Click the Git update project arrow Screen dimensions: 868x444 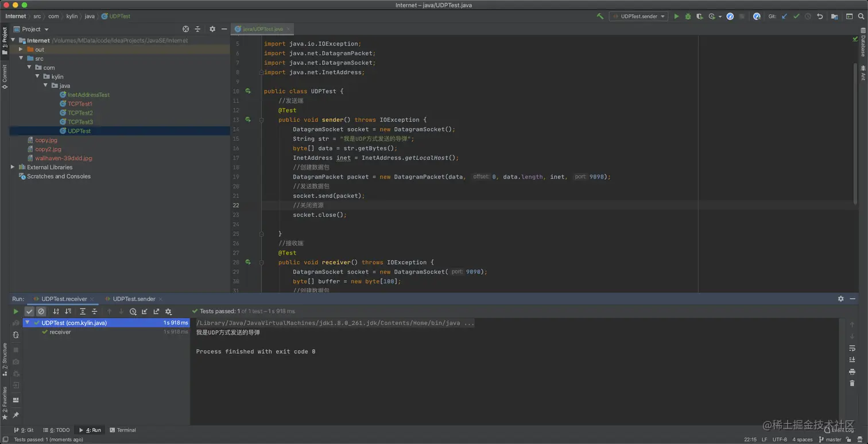(x=784, y=16)
